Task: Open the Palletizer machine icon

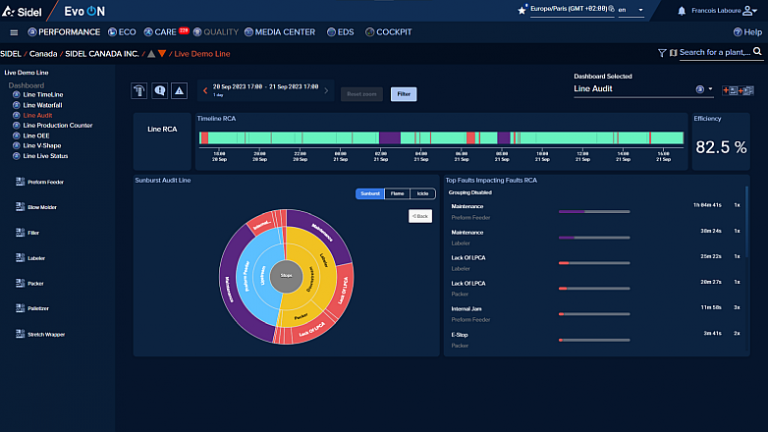Action: pos(20,309)
